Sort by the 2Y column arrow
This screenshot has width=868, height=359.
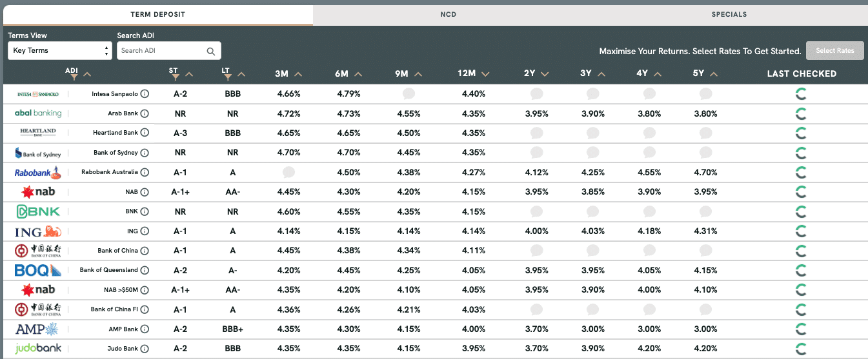point(545,74)
